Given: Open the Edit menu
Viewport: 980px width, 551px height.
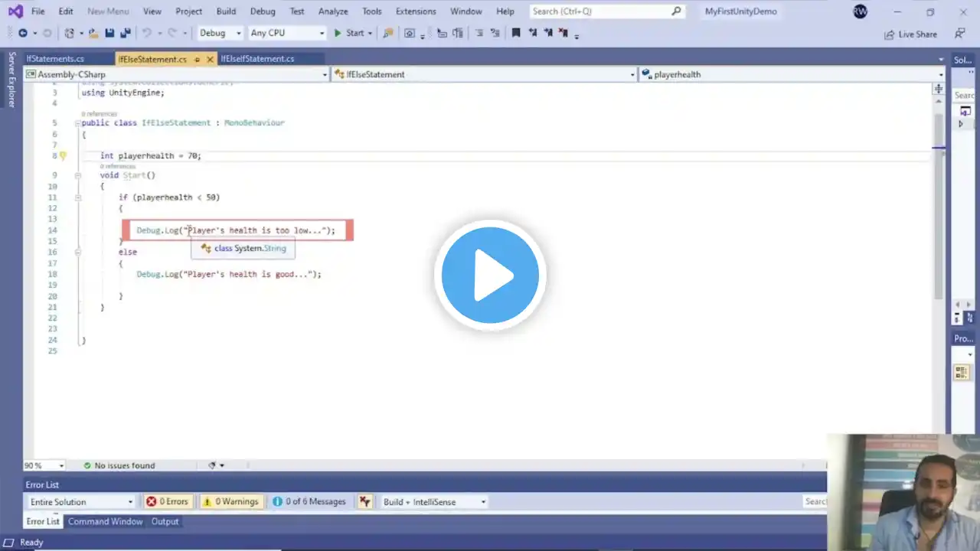Looking at the screenshot, I should point(66,11).
